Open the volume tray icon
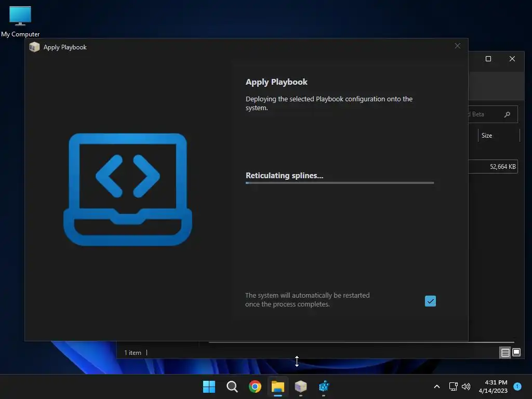 466,387
